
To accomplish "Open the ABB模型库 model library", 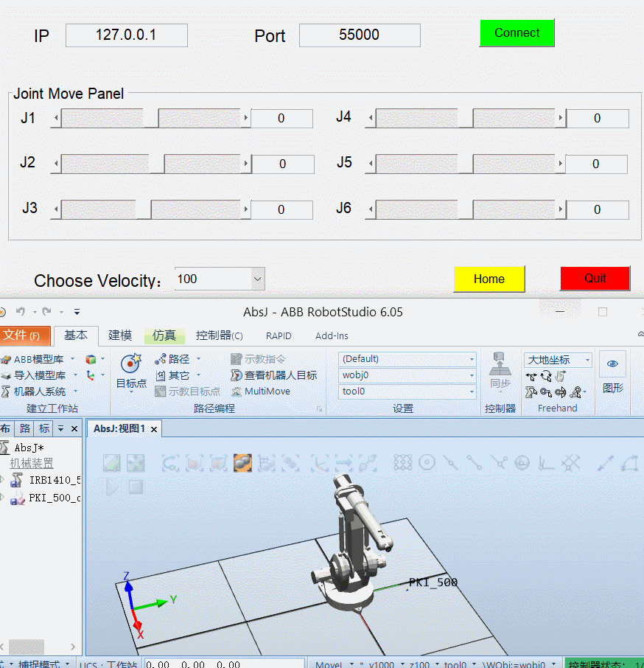I will point(35,359).
